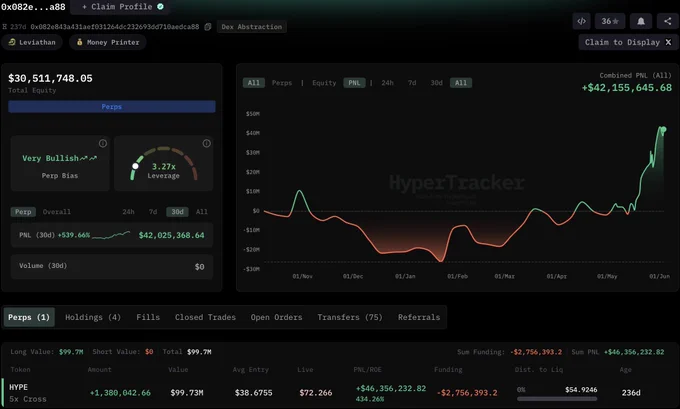Set stats period to 7d
This screenshot has height=409, width=680.
(x=153, y=212)
